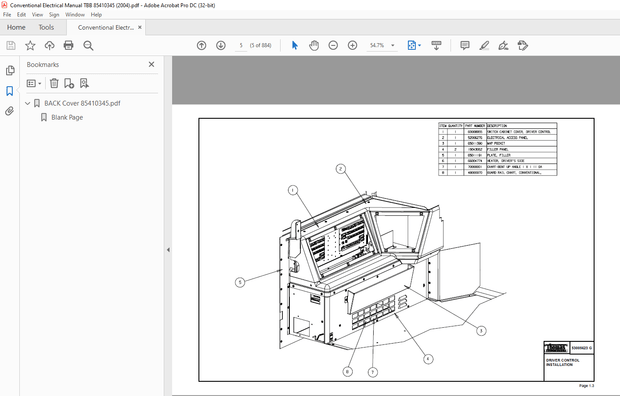Activate the Hand pan tool

point(314,45)
